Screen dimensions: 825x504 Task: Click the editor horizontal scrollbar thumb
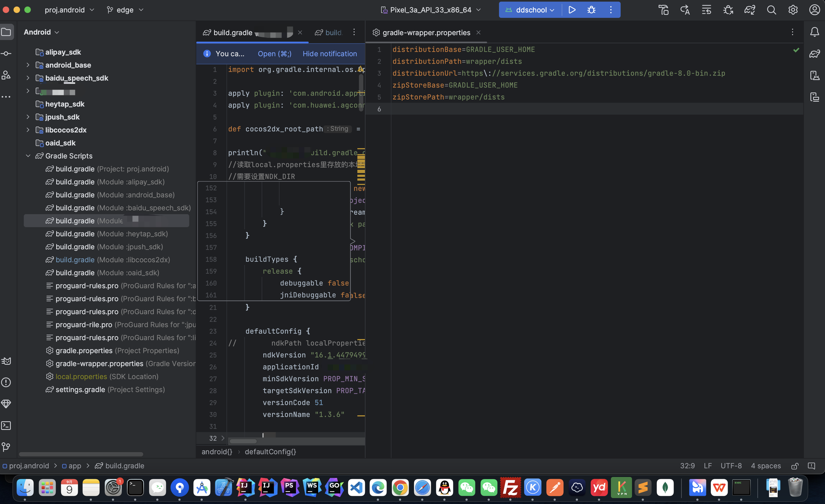tap(243, 441)
